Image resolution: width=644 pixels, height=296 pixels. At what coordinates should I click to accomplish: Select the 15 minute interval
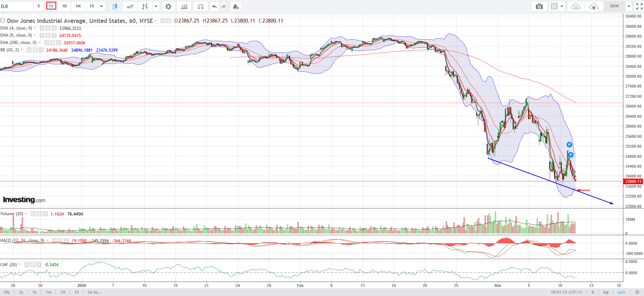click(x=92, y=6)
